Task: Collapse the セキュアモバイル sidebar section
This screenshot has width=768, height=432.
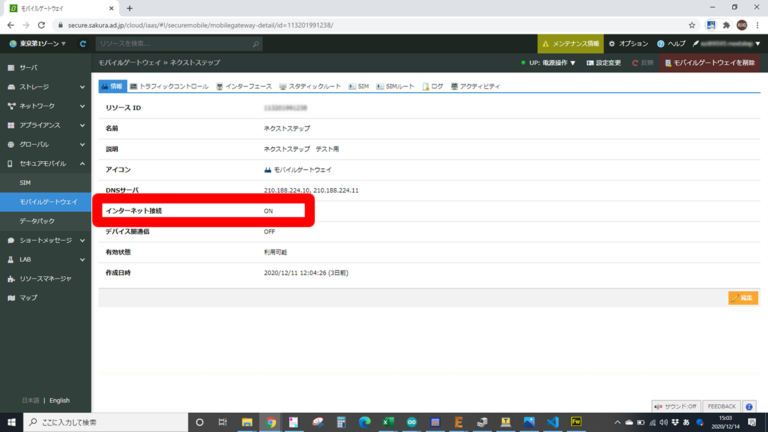Action: [x=45, y=164]
